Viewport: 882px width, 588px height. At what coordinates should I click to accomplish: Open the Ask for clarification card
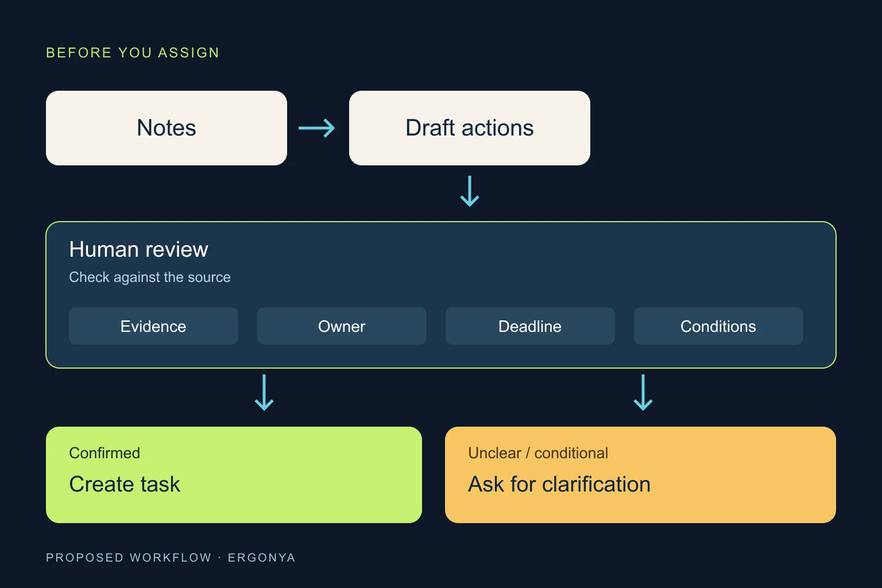click(640, 475)
